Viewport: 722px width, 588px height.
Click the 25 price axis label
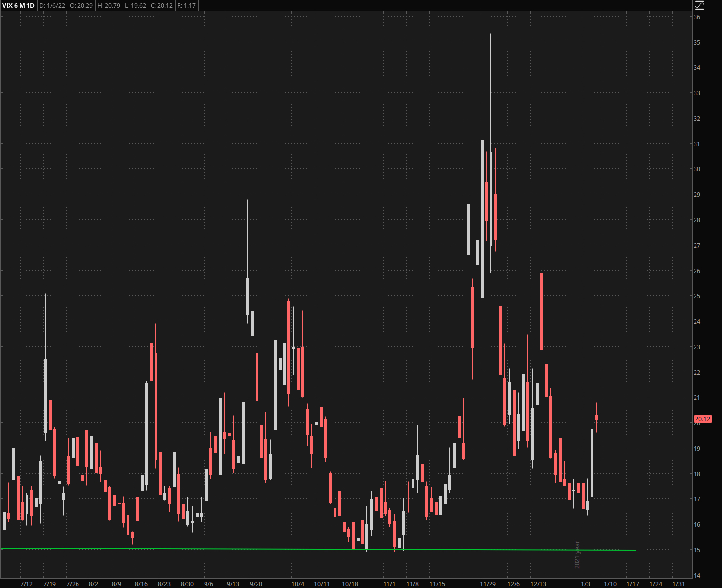[x=697, y=296]
